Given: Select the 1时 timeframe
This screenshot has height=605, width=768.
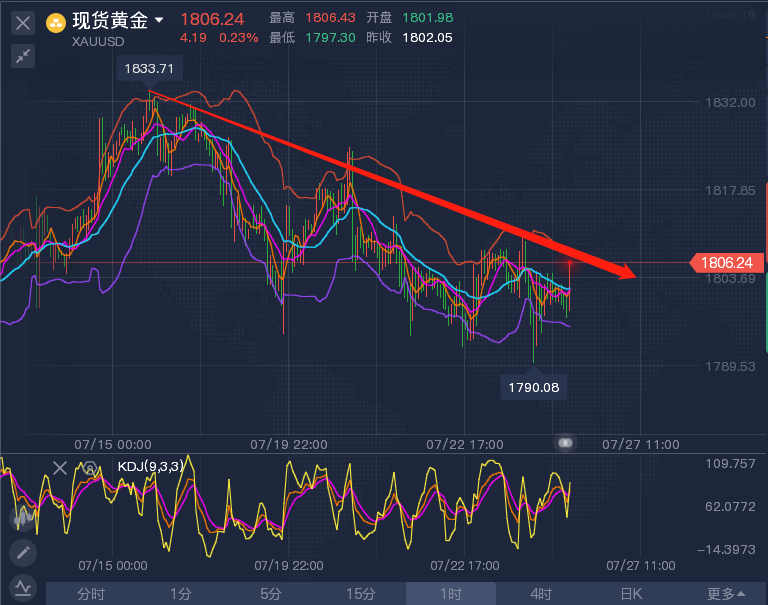Looking at the screenshot, I should coord(451,594).
